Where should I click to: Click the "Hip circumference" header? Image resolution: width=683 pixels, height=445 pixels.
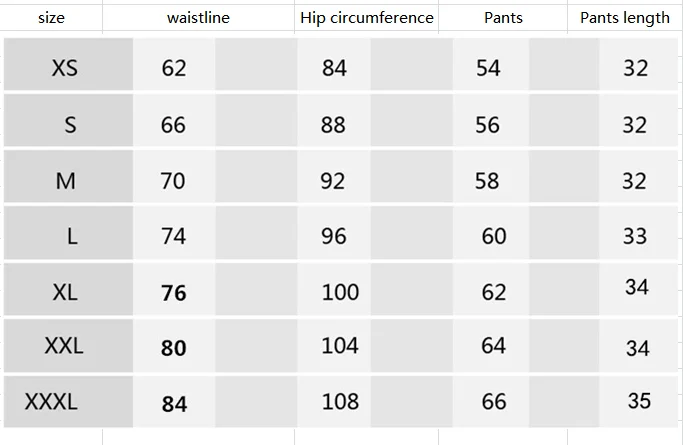pos(366,18)
